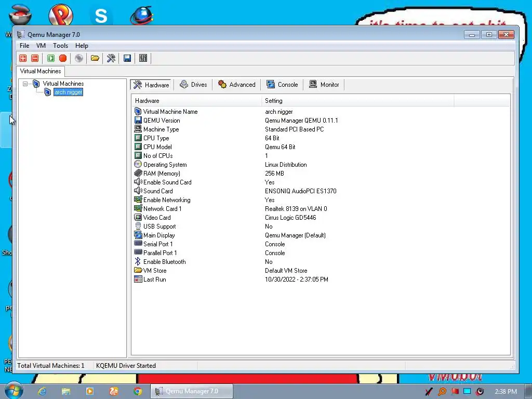The image size is (532, 399).
Task: Start the VM with the green play icon
Action: [x=50, y=58]
